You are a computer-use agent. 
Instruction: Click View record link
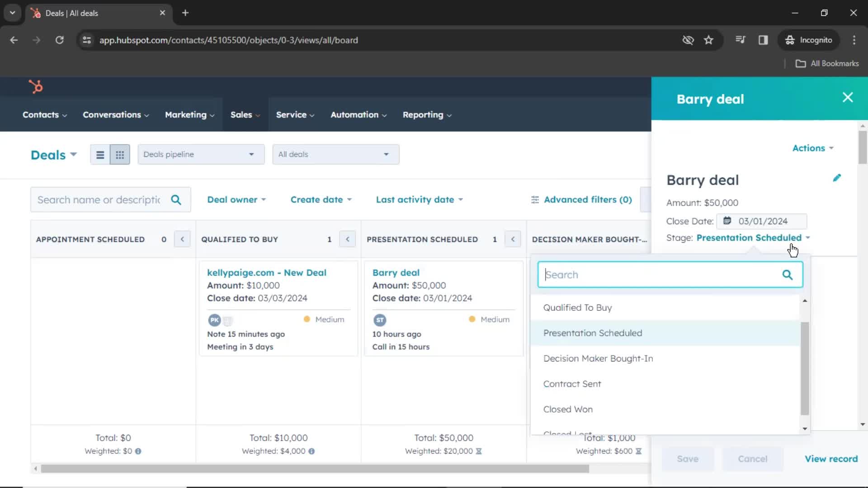coord(831,459)
